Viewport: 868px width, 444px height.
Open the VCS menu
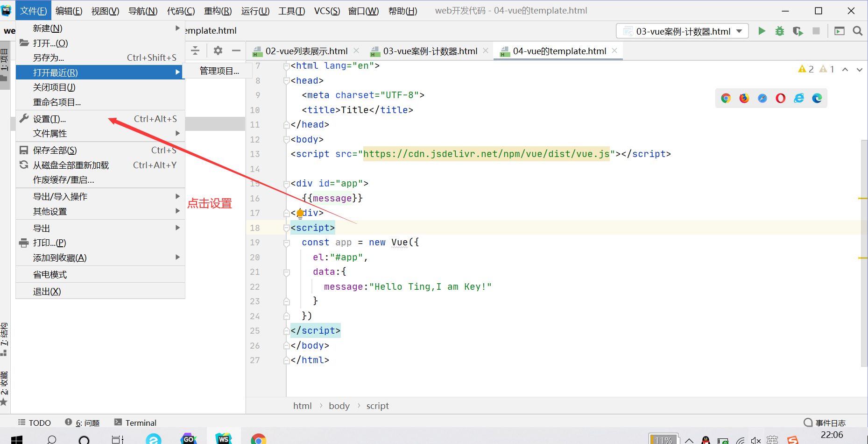tap(327, 11)
